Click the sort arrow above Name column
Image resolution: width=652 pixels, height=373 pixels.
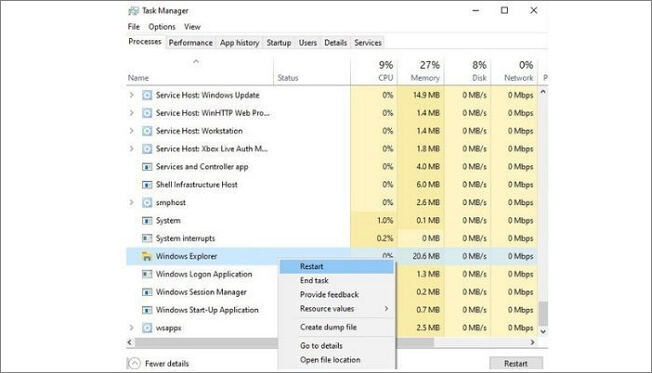(x=196, y=62)
